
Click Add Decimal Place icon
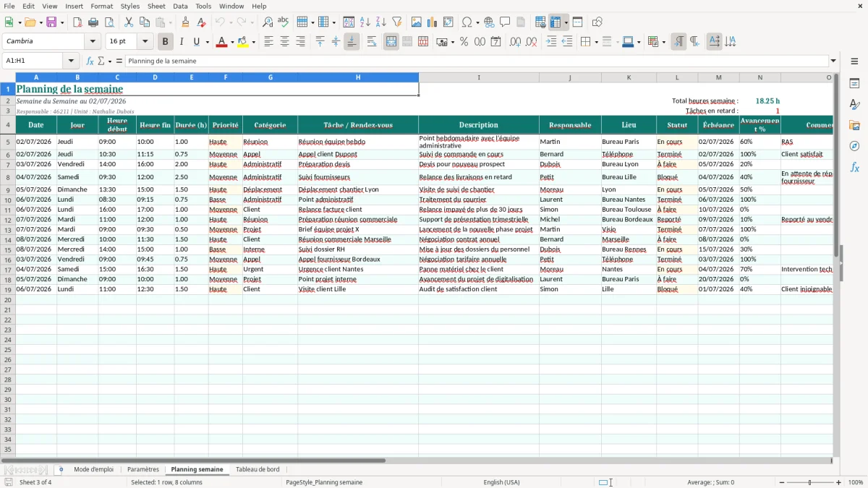[515, 42]
